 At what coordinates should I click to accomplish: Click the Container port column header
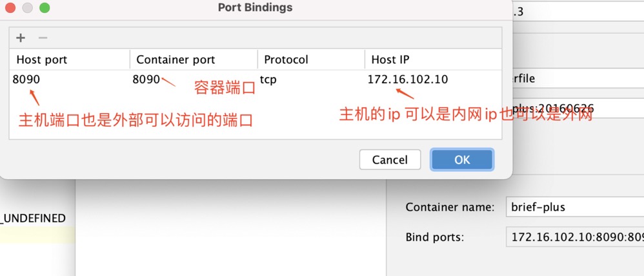(x=176, y=59)
